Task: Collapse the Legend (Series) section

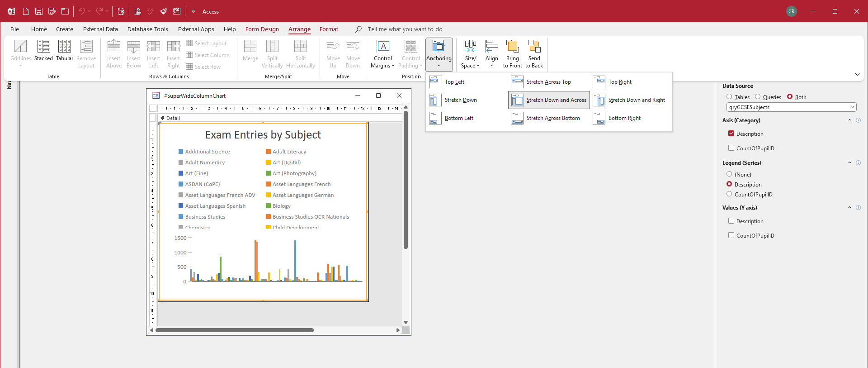Action: pyautogui.click(x=849, y=163)
